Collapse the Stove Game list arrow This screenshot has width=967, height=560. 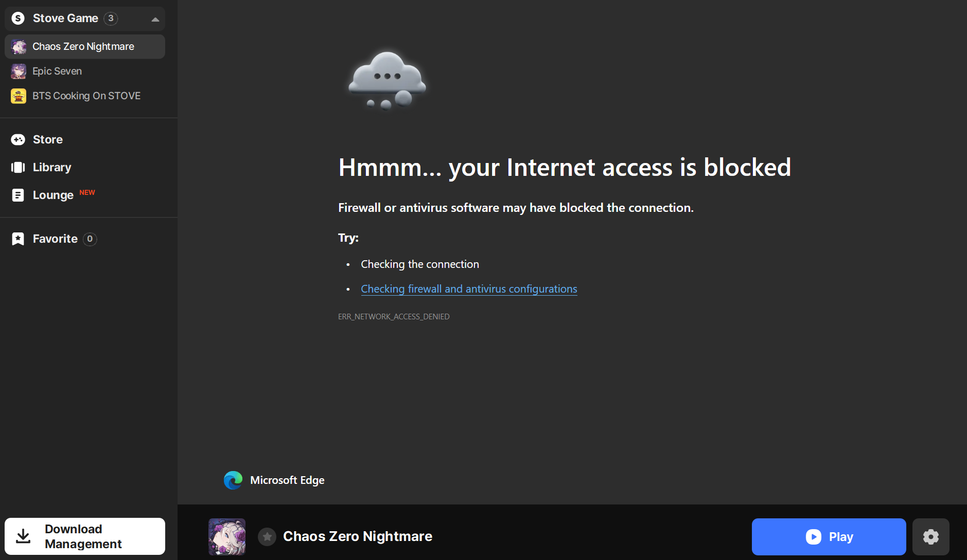point(155,19)
